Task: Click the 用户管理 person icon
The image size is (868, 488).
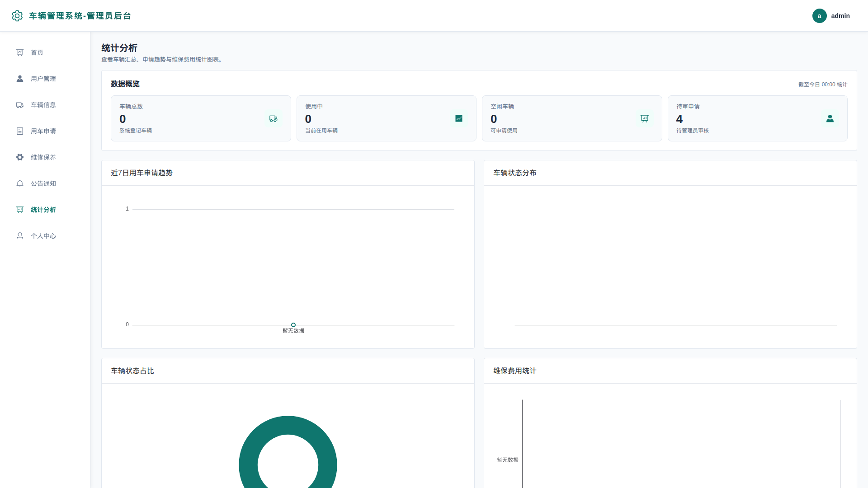Action: point(20,79)
